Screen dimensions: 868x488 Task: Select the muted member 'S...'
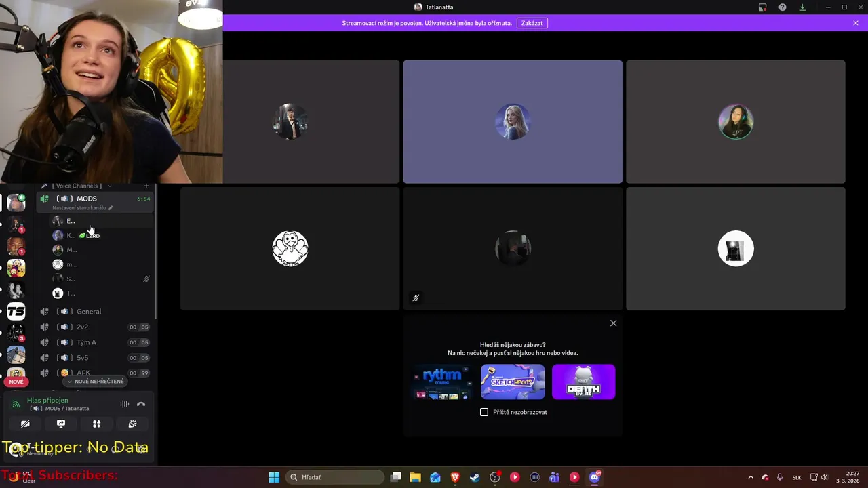pos(102,279)
